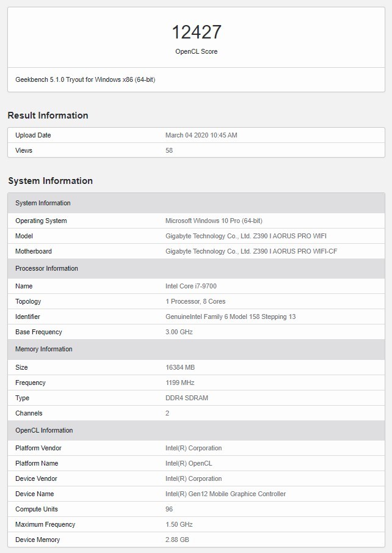This screenshot has height=553, width=392.
Task: Click the 'Compute Units' label
Action: (x=37, y=509)
